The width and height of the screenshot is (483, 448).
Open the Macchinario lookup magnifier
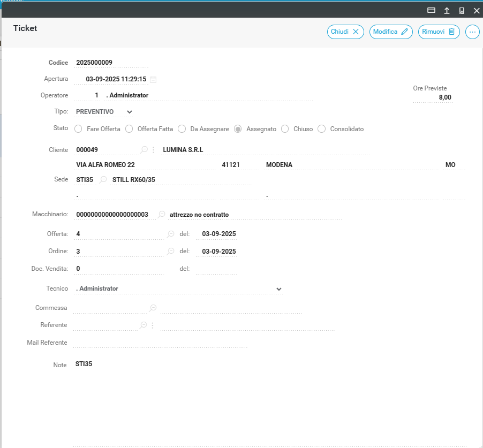point(161,215)
